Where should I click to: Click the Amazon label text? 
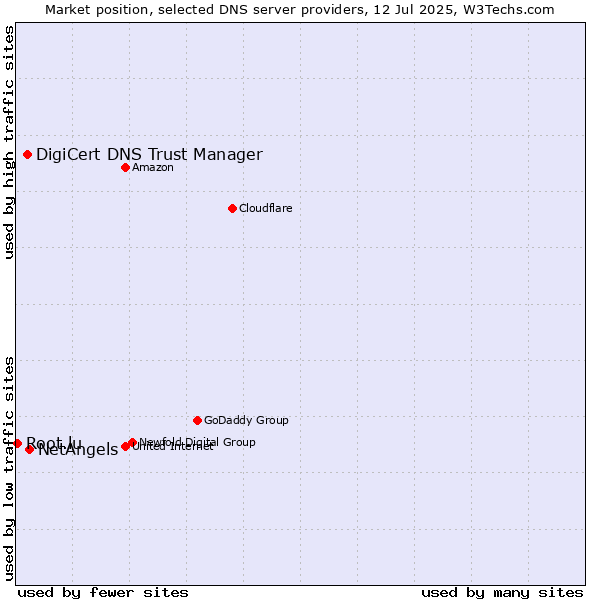pyautogui.click(x=153, y=168)
